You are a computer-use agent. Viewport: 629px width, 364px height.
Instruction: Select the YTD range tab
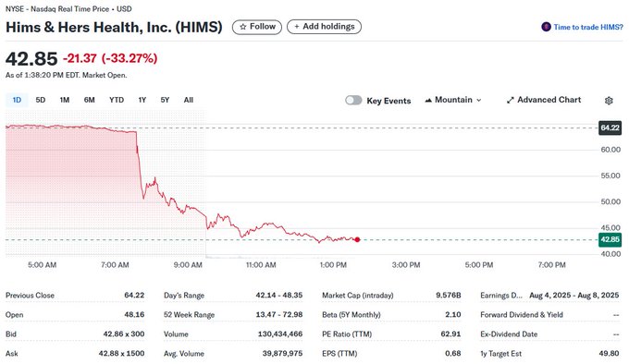[117, 100]
